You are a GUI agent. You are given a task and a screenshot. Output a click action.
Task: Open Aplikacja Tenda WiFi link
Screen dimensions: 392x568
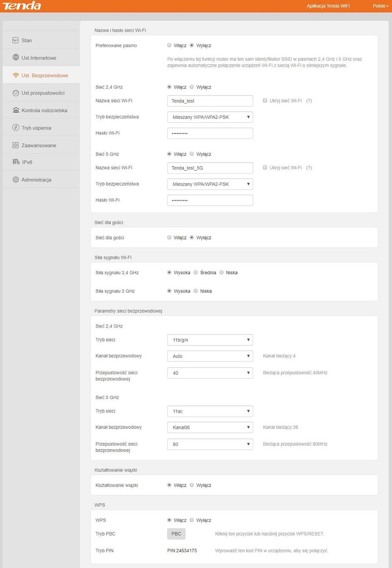(328, 6)
